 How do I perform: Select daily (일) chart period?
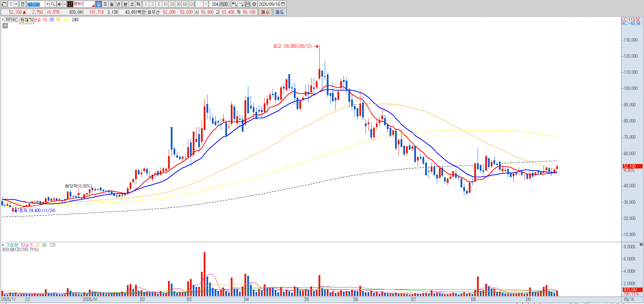[x=99, y=4]
